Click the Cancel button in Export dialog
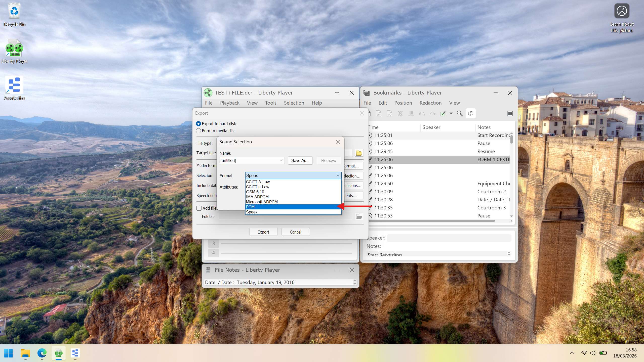The image size is (644, 362). point(295,232)
